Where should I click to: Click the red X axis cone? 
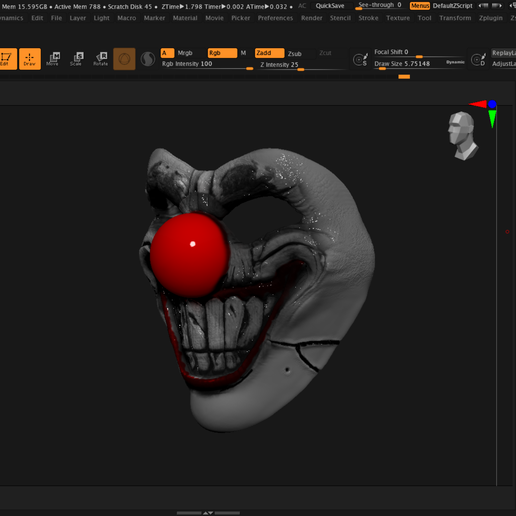click(478, 104)
